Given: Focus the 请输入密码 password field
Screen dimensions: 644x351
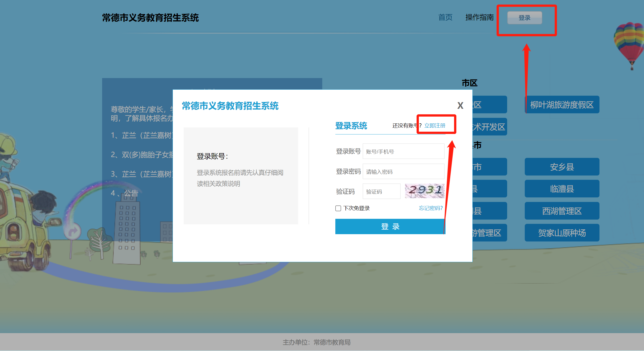Looking at the screenshot, I should (x=403, y=171).
